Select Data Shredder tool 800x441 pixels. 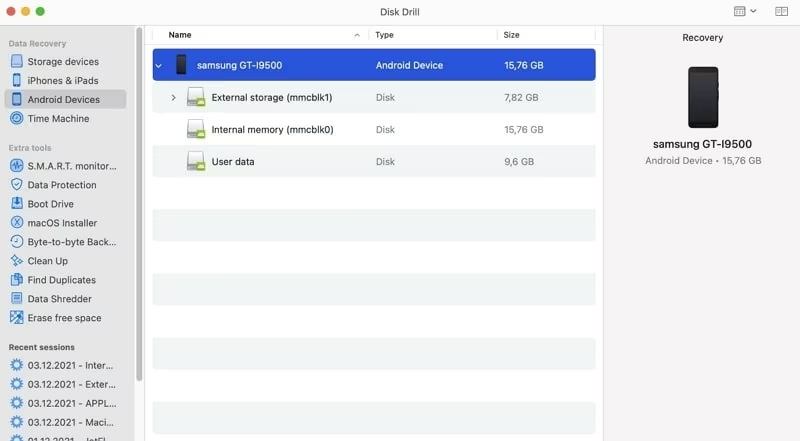tap(59, 299)
